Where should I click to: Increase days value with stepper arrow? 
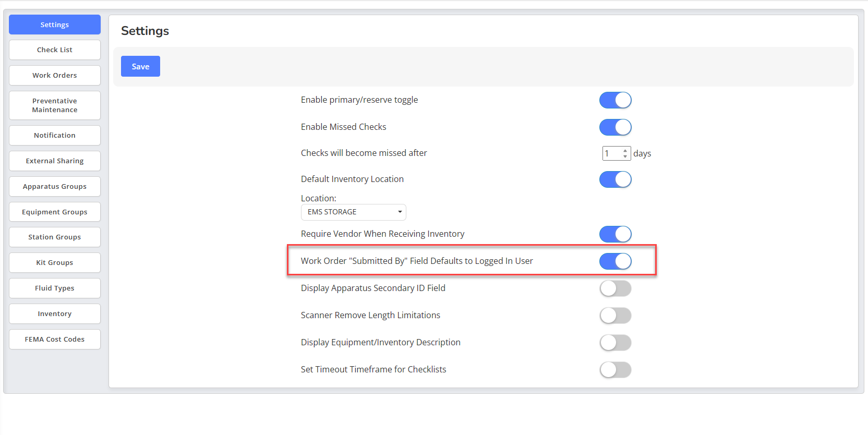[625, 151]
